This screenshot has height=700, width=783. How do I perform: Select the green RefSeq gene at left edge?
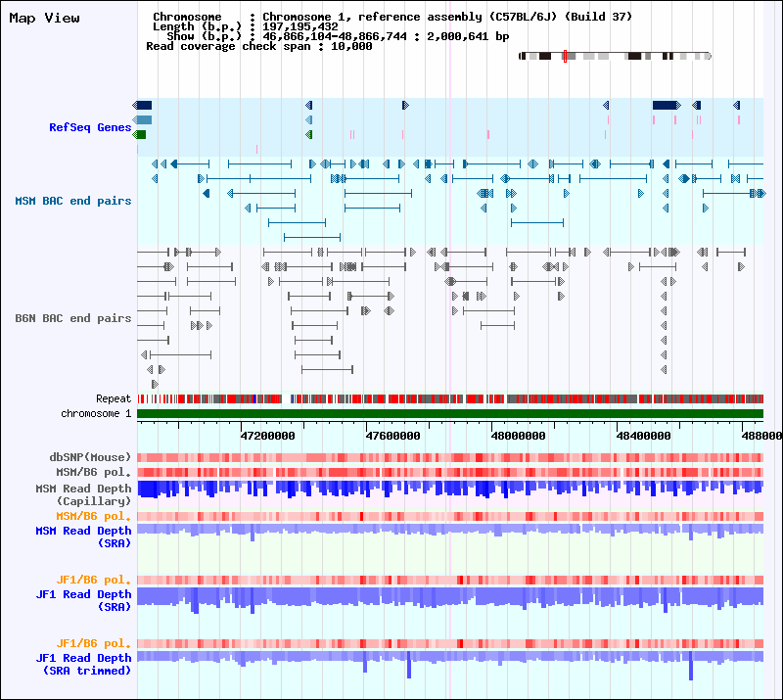pos(139,134)
